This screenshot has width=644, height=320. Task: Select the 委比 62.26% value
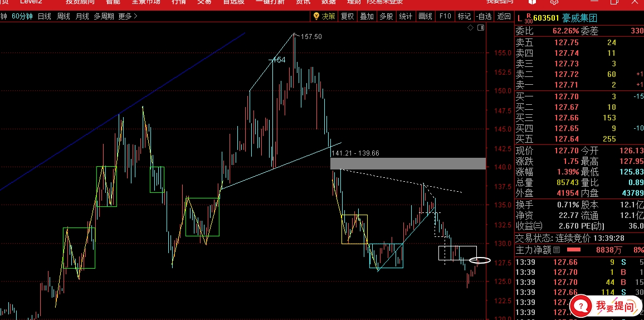tap(565, 31)
